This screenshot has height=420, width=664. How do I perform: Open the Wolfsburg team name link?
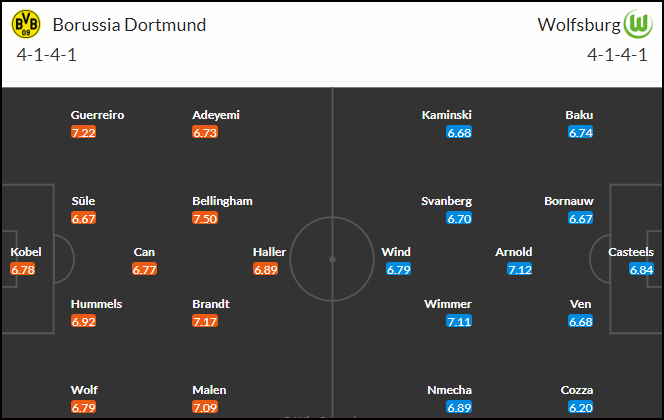tap(578, 25)
